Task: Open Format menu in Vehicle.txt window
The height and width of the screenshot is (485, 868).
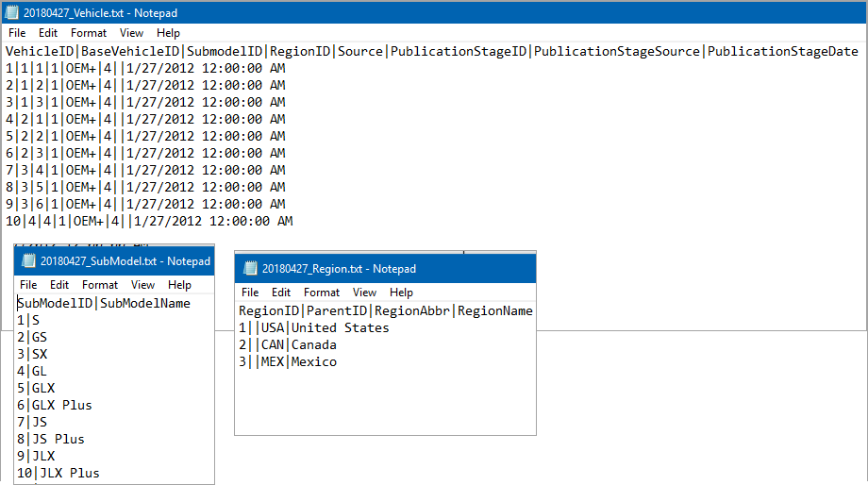Action: pos(89,33)
